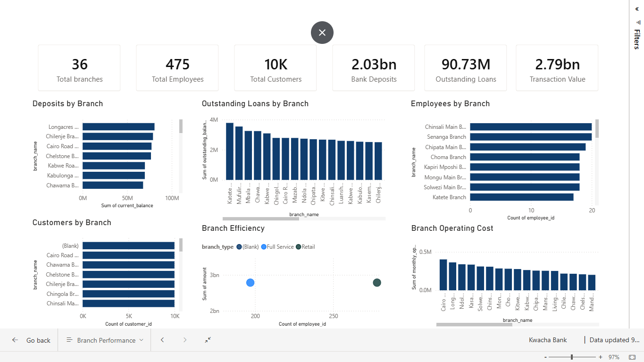Image resolution: width=644 pixels, height=362 pixels.
Task: Click the 97% zoom level text
Action: (614, 357)
